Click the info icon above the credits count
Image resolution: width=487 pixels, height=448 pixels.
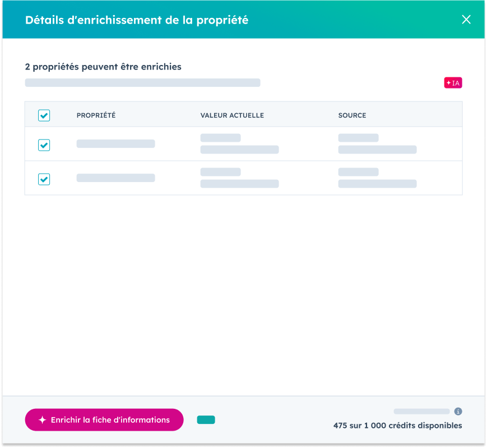(458, 412)
